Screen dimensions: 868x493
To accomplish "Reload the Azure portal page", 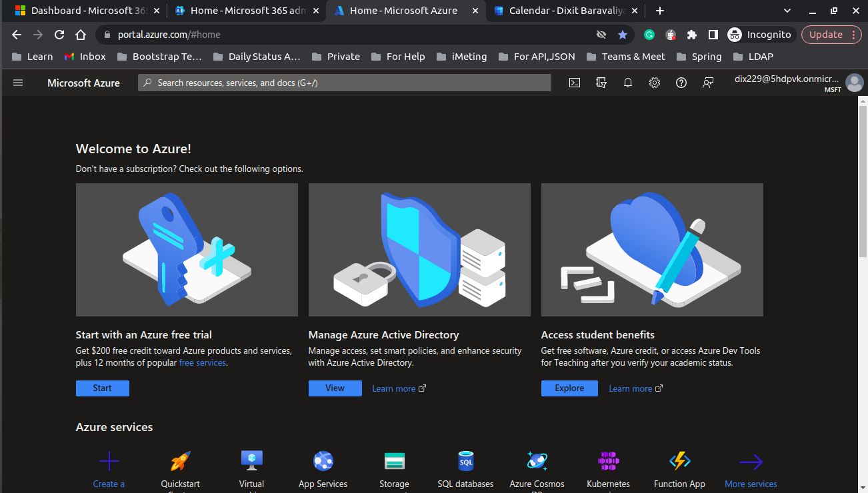I will (59, 35).
